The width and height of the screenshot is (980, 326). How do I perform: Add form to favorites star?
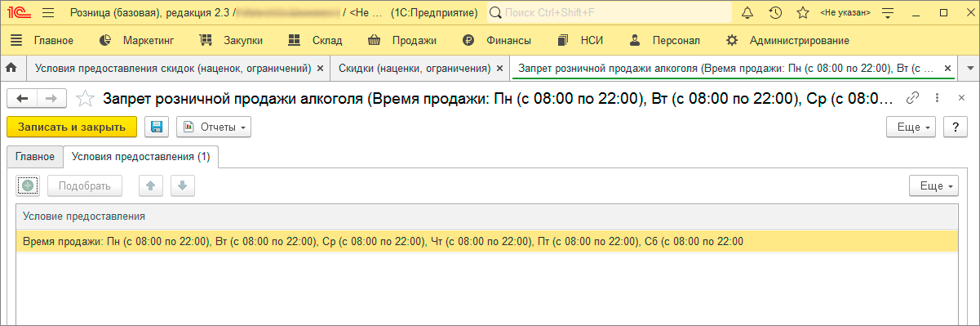(85, 99)
